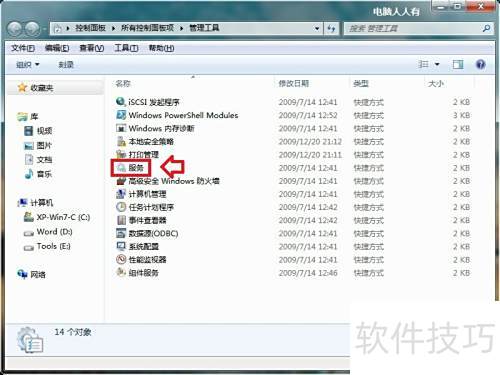Click the 控制面板 breadcrumb
The image size is (500, 375).
[90, 28]
